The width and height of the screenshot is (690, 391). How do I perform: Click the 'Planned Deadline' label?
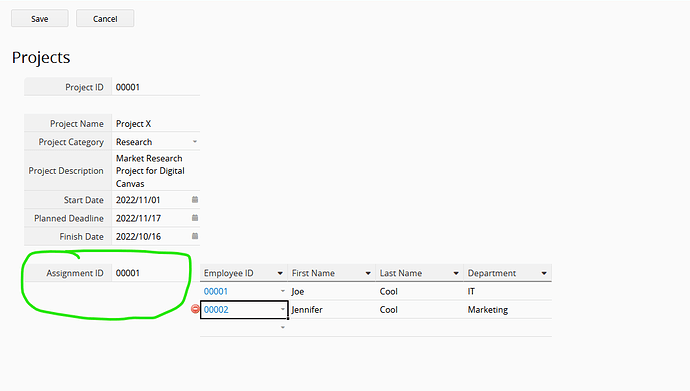coord(69,218)
